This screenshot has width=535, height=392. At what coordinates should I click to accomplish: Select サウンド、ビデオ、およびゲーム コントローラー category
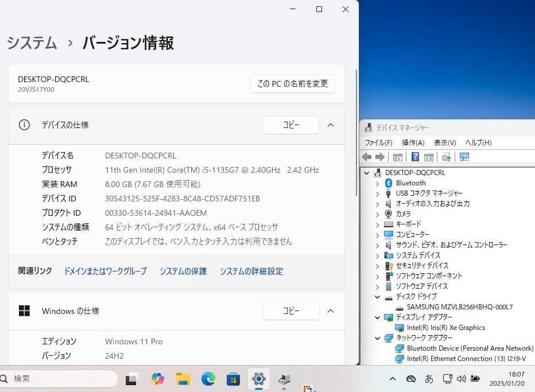451,245
